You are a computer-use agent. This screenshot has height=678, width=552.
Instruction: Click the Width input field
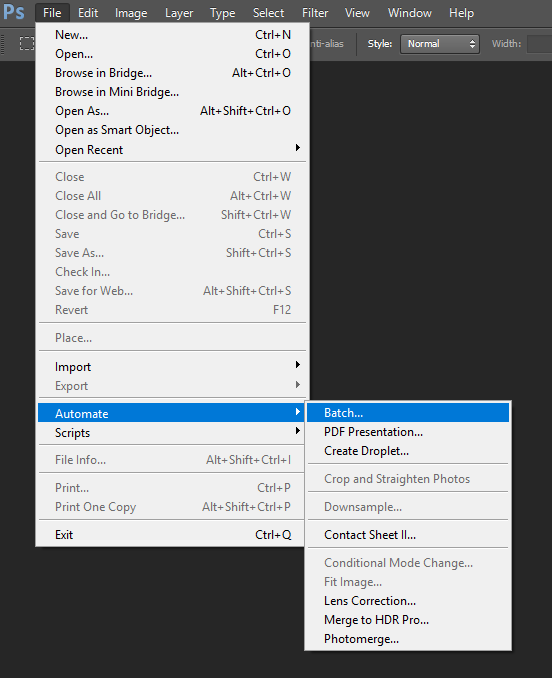click(539, 44)
